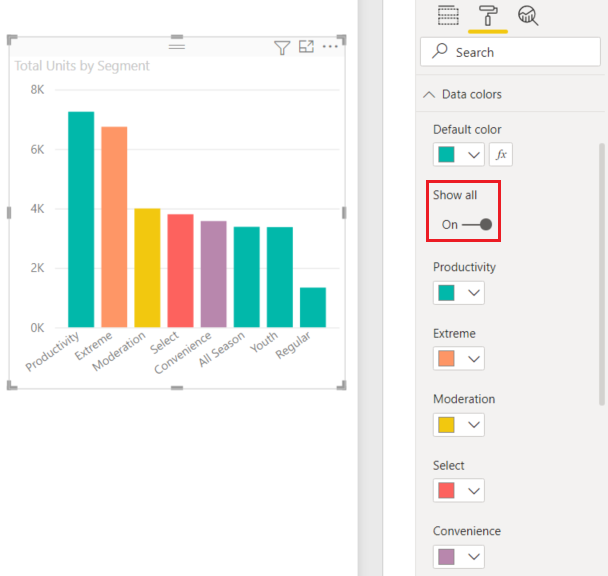608x576 pixels.
Task: Select the purple Convenience bar
Action: [214, 274]
